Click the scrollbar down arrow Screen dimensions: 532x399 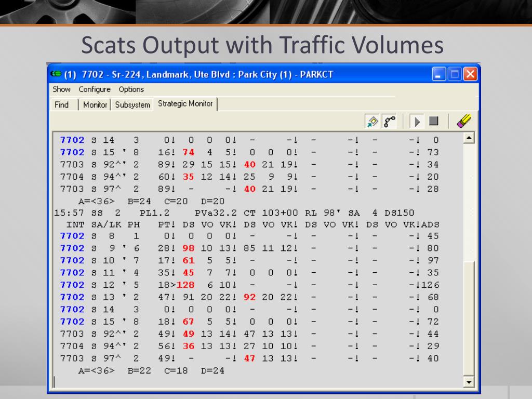click(x=469, y=382)
